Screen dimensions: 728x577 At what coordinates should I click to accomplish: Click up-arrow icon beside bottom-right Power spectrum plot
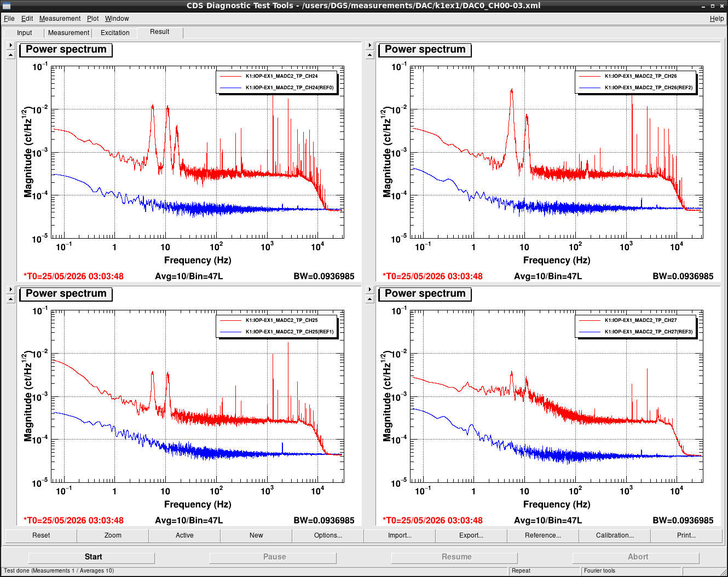369,299
